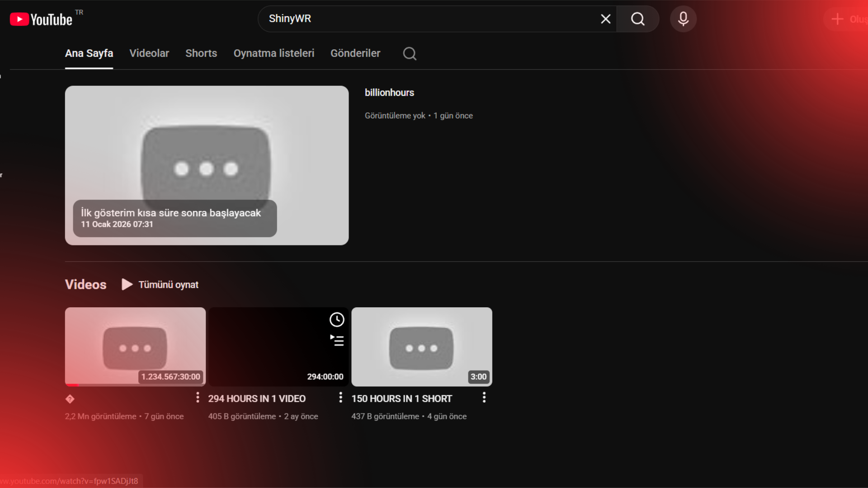Click the 150 HOURS IN 1 SHORT title
The height and width of the screenshot is (488, 868).
[x=401, y=399]
